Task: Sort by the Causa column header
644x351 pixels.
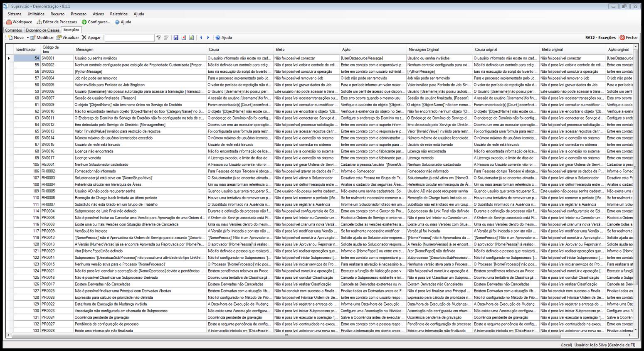Action: 240,49
